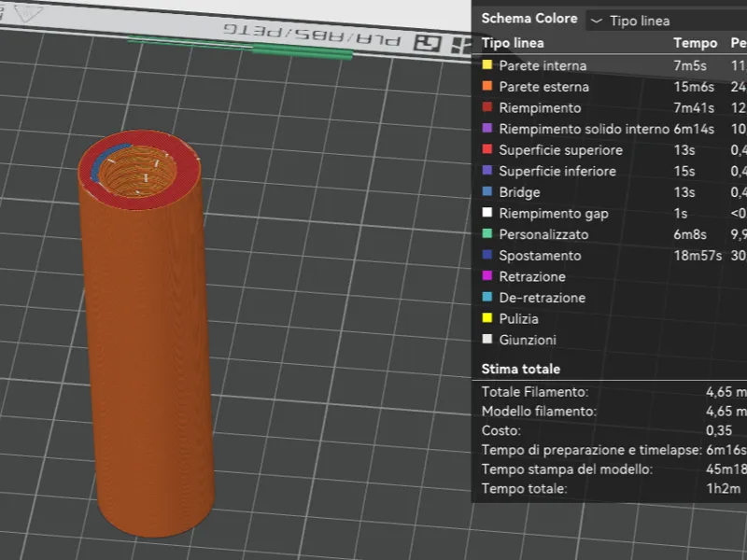Click the yellow Pulizia swatch

coord(486,318)
